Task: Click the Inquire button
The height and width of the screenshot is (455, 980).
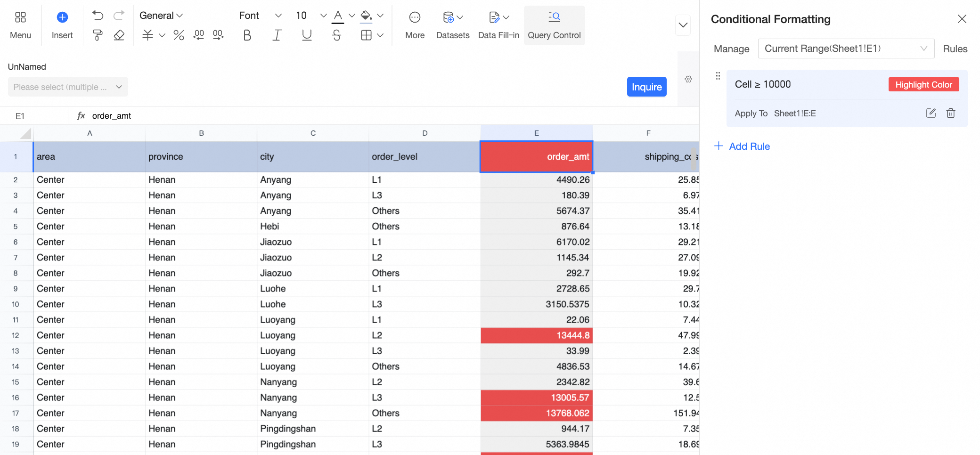Action: pos(646,87)
